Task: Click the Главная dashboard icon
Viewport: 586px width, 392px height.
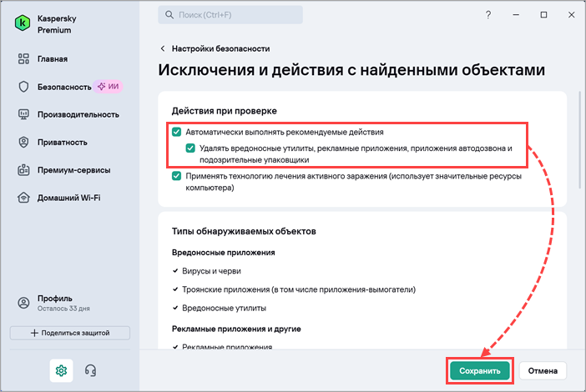Action: [23, 59]
